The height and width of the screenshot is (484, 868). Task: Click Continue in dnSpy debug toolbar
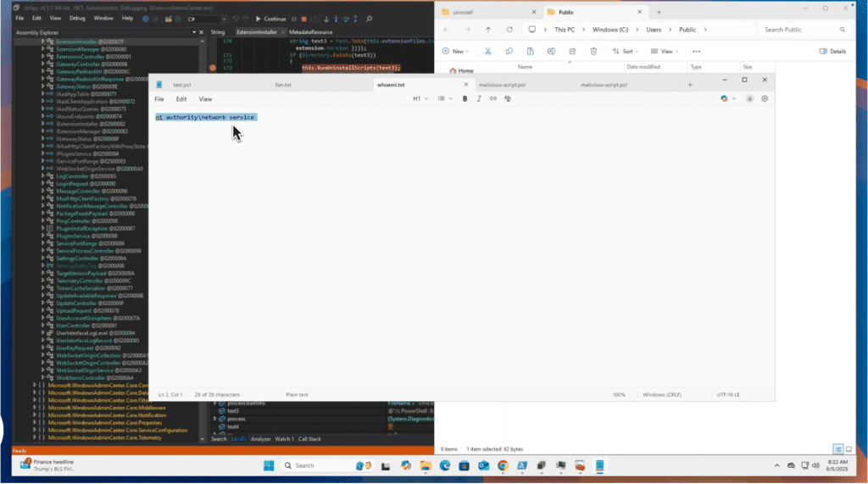(270, 19)
